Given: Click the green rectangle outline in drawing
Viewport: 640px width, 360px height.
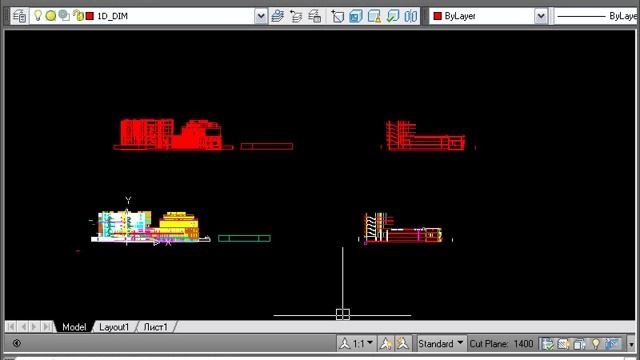Looking at the screenshot, I should pyautogui.click(x=244, y=238).
